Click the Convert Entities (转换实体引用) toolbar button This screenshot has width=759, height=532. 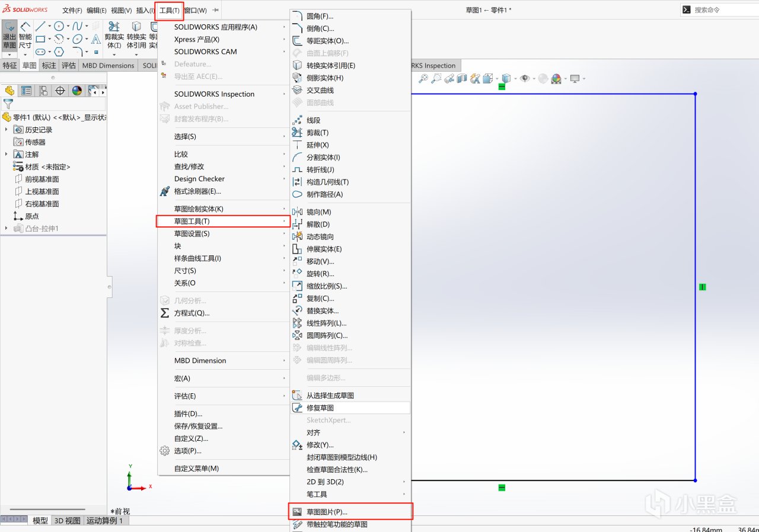pos(136,36)
